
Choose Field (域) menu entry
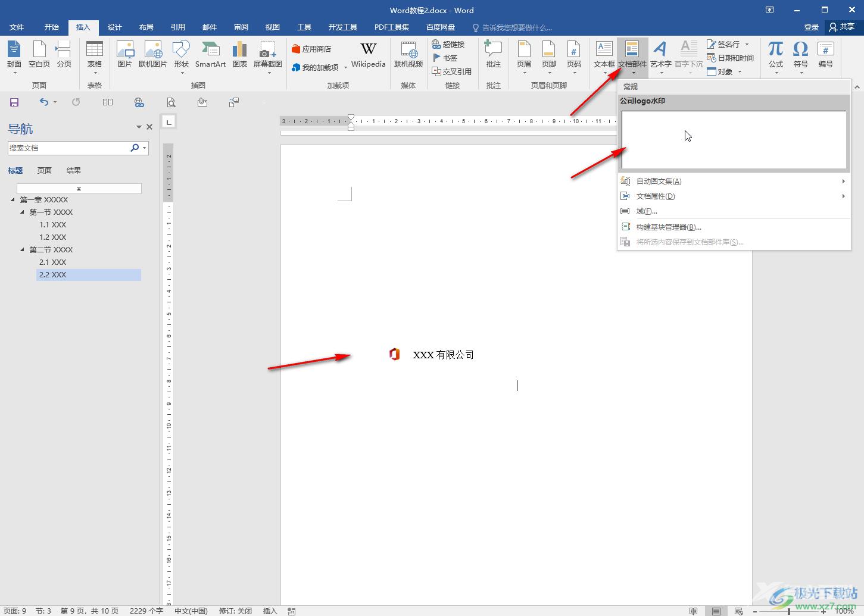click(x=734, y=211)
